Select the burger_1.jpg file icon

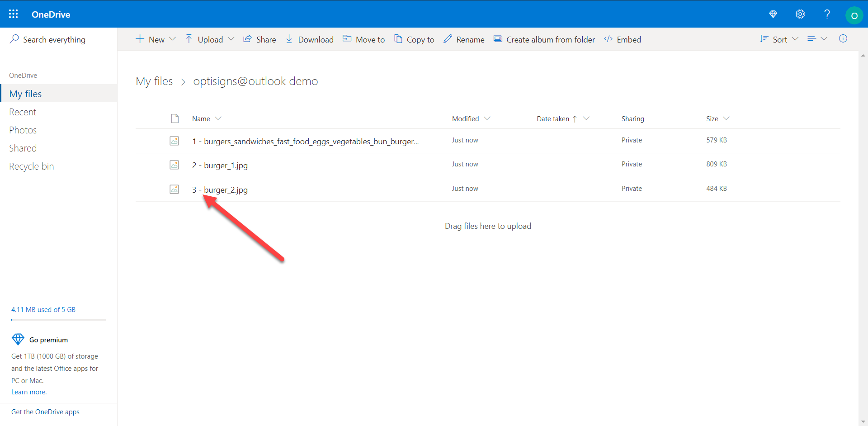pos(174,165)
